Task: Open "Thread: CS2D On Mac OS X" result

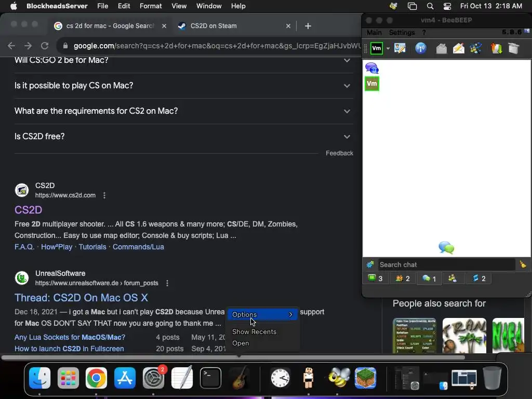Action: tap(81, 298)
